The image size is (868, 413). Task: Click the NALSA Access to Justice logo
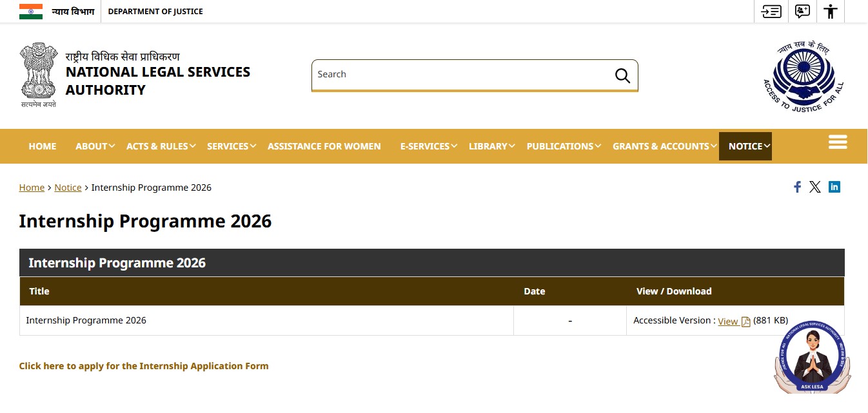tap(803, 76)
